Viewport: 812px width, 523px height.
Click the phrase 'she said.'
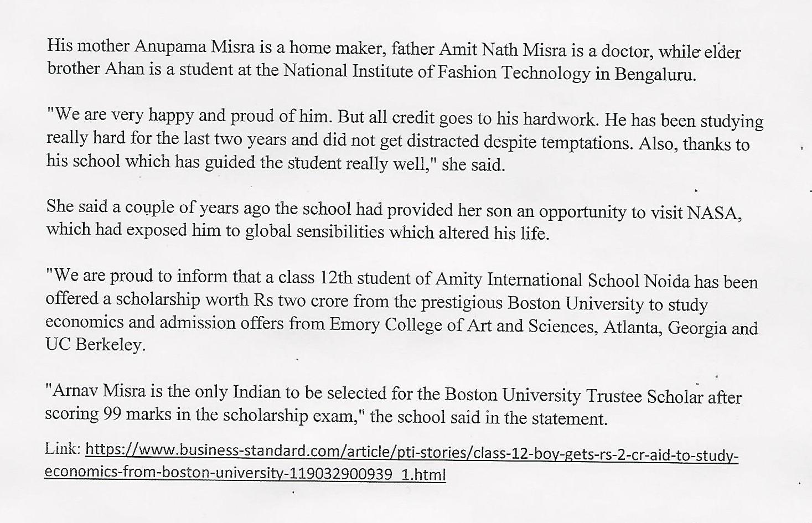pyautogui.click(x=473, y=165)
